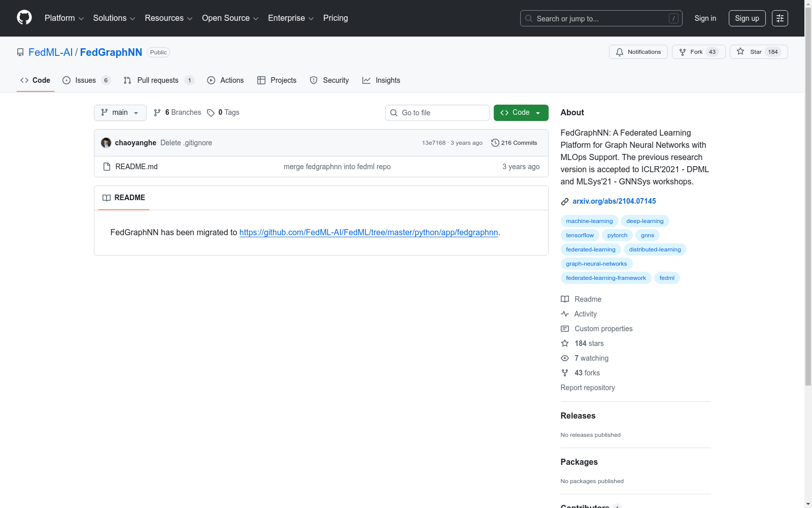Expand the Solutions menu
812x508 pixels.
pyautogui.click(x=114, y=18)
